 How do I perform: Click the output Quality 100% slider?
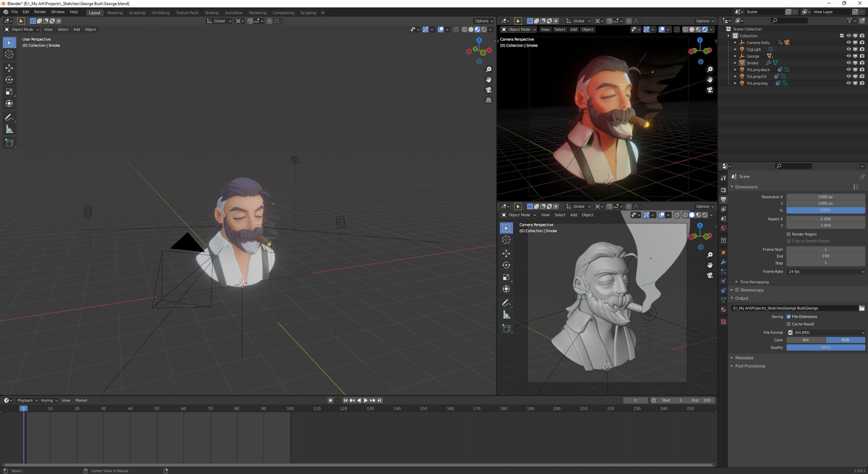click(825, 348)
